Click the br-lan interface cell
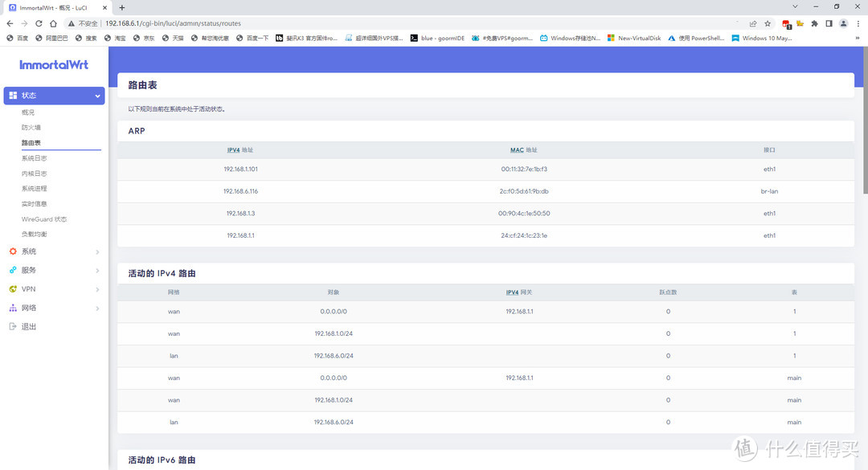The width and height of the screenshot is (868, 470). [769, 191]
